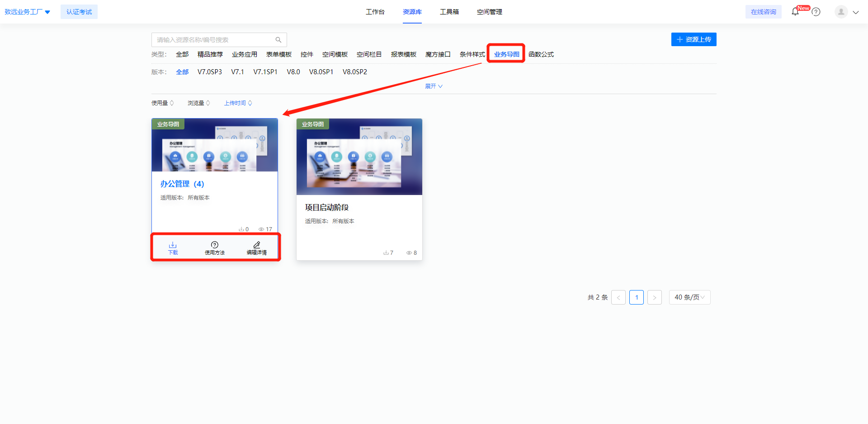The height and width of the screenshot is (424, 868).
Task: Filter type by 条件样式
Action: point(472,54)
